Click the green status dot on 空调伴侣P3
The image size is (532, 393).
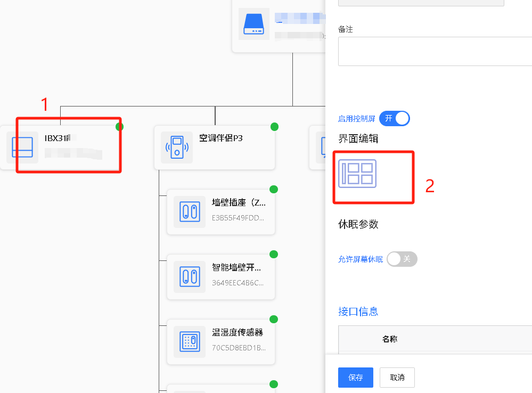274,127
